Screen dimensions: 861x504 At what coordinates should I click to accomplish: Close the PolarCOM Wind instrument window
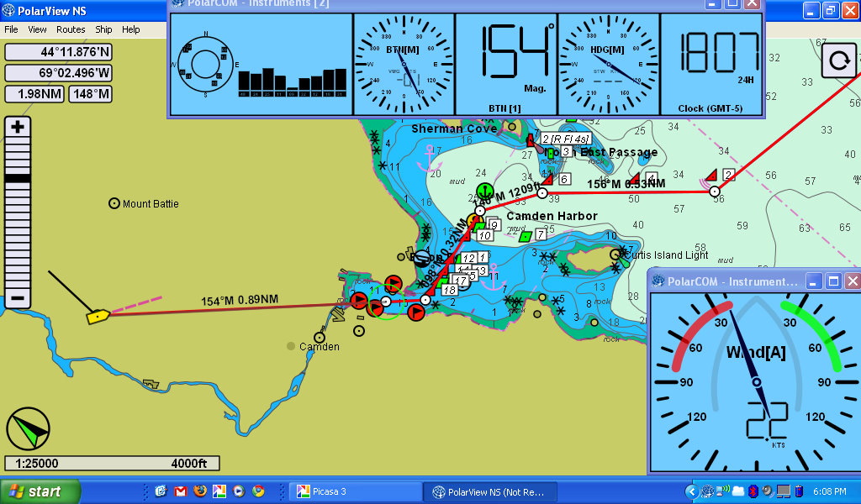click(853, 281)
